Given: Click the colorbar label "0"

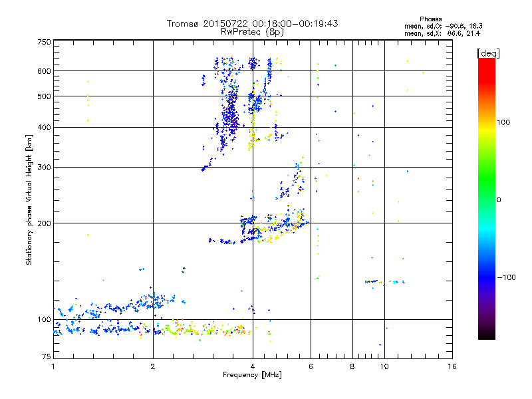Looking at the screenshot, I should [499, 199].
